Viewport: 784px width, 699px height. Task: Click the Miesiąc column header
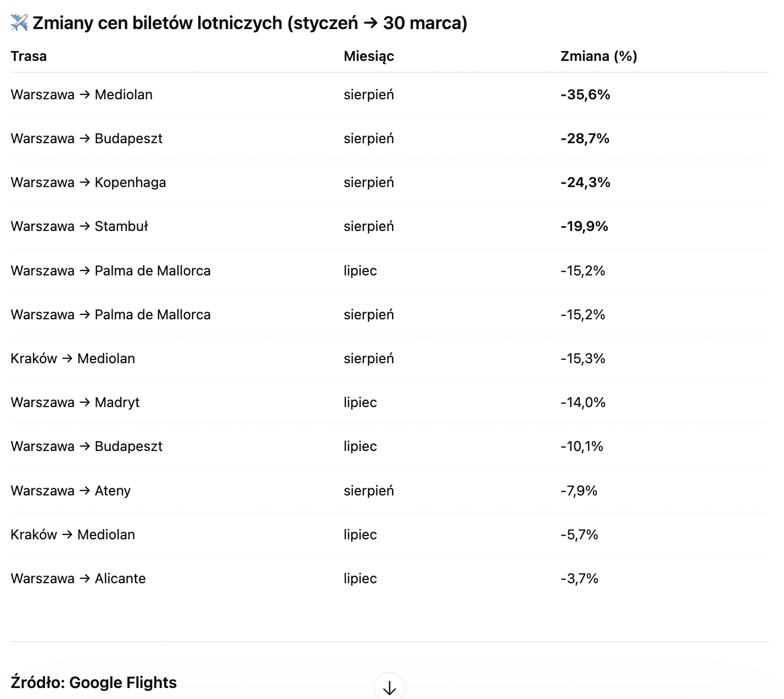(369, 56)
